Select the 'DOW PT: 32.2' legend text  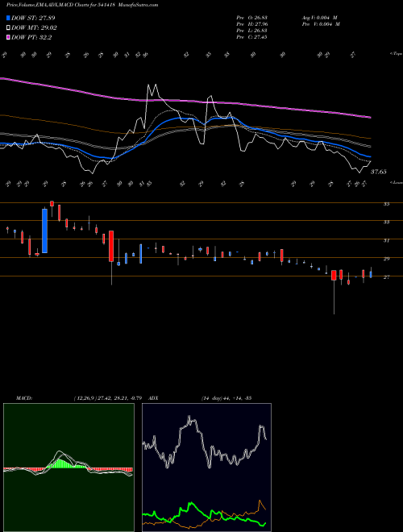pos(31,37)
